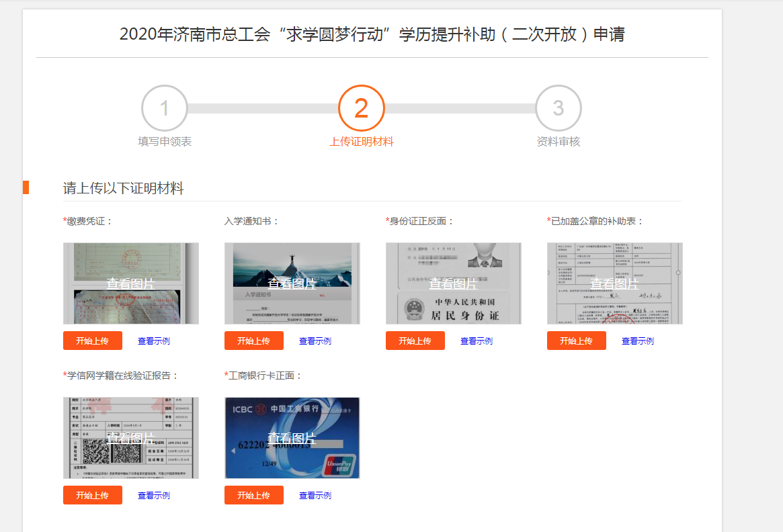View example for 身份证正反面
Image resolution: width=783 pixels, height=532 pixels.
tap(477, 341)
